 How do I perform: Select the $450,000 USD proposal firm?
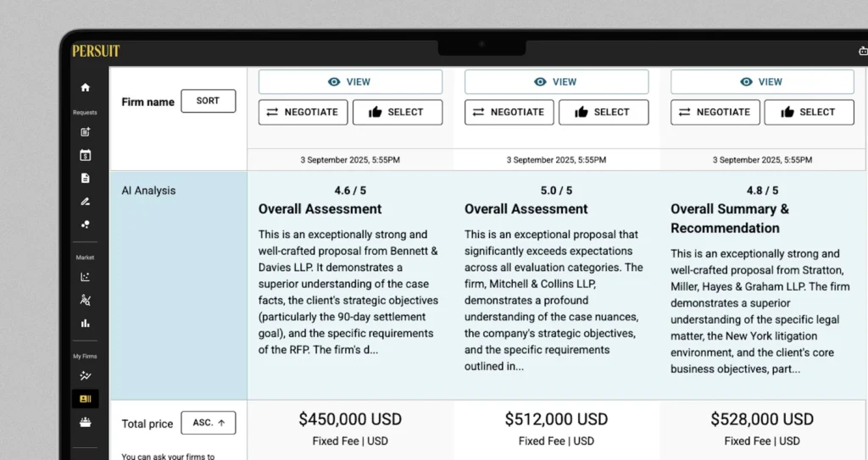[x=397, y=112]
